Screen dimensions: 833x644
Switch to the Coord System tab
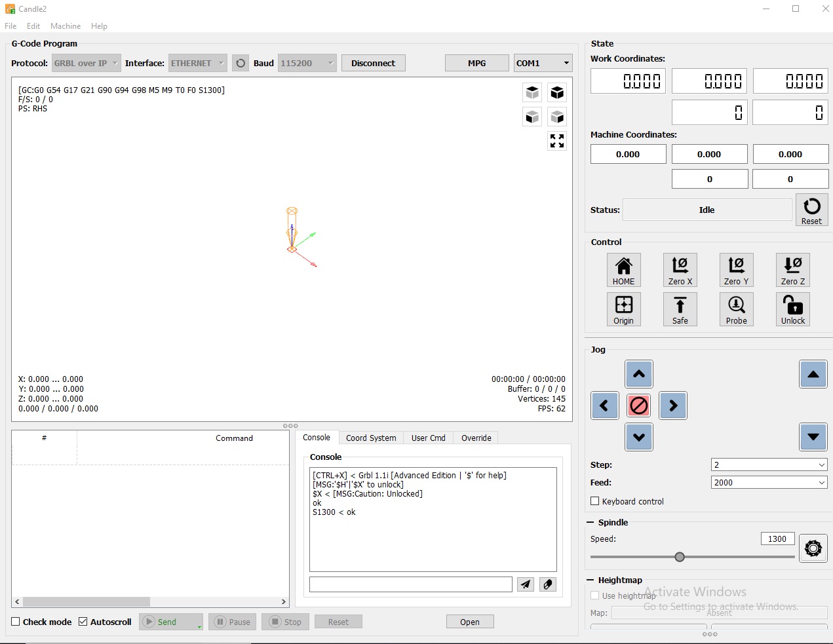371,438
